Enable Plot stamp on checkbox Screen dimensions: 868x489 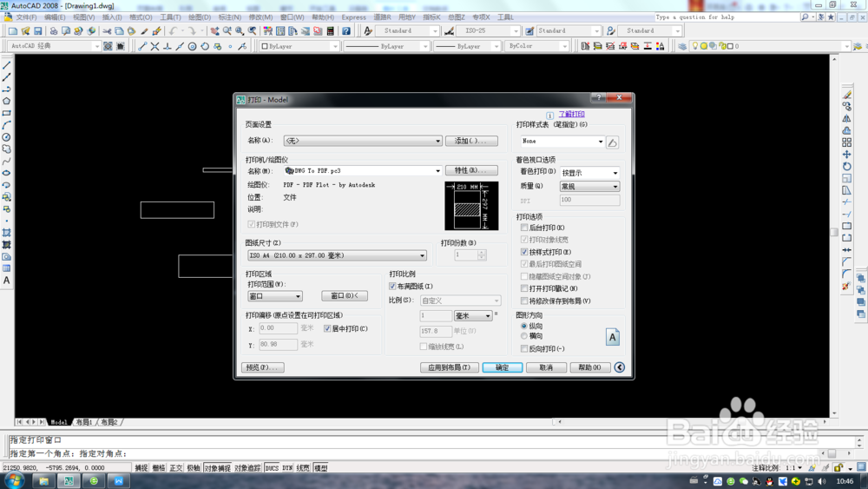coord(524,288)
